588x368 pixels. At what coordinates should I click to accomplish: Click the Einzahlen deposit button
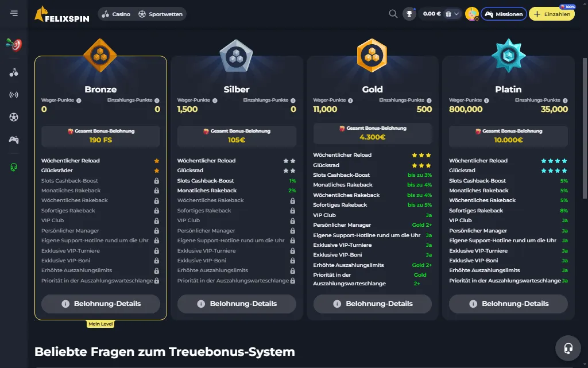point(551,14)
